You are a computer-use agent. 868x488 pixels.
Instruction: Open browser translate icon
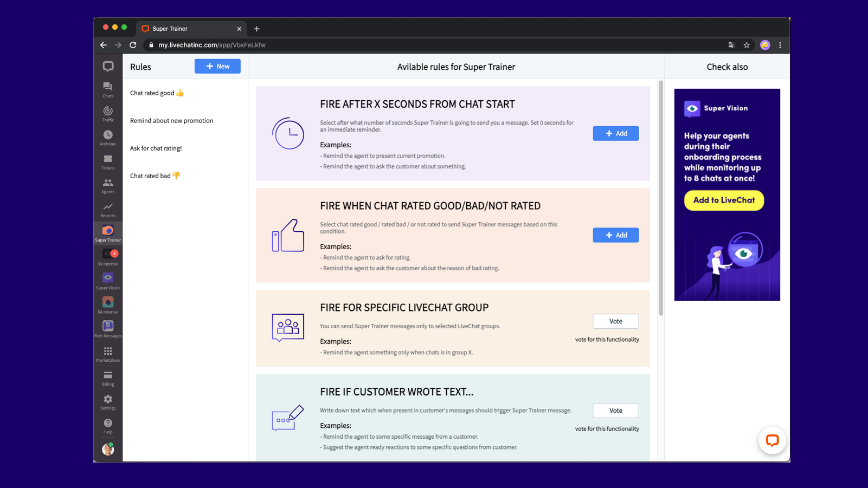click(731, 45)
